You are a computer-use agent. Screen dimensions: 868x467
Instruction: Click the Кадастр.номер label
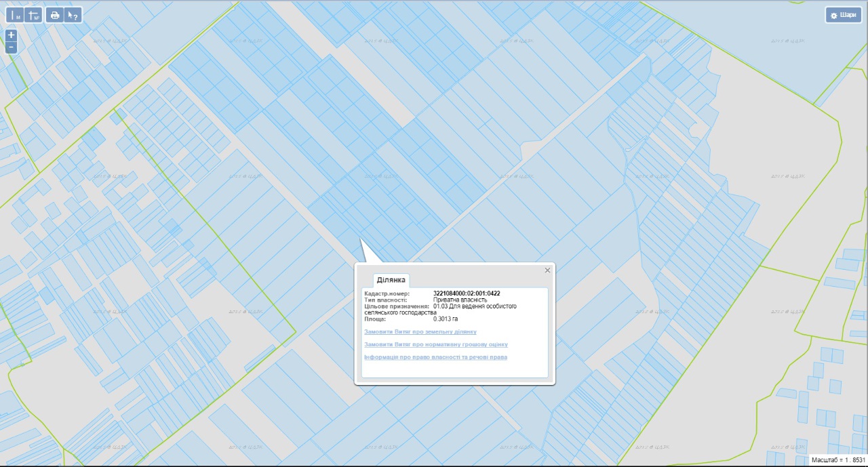pos(387,293)
